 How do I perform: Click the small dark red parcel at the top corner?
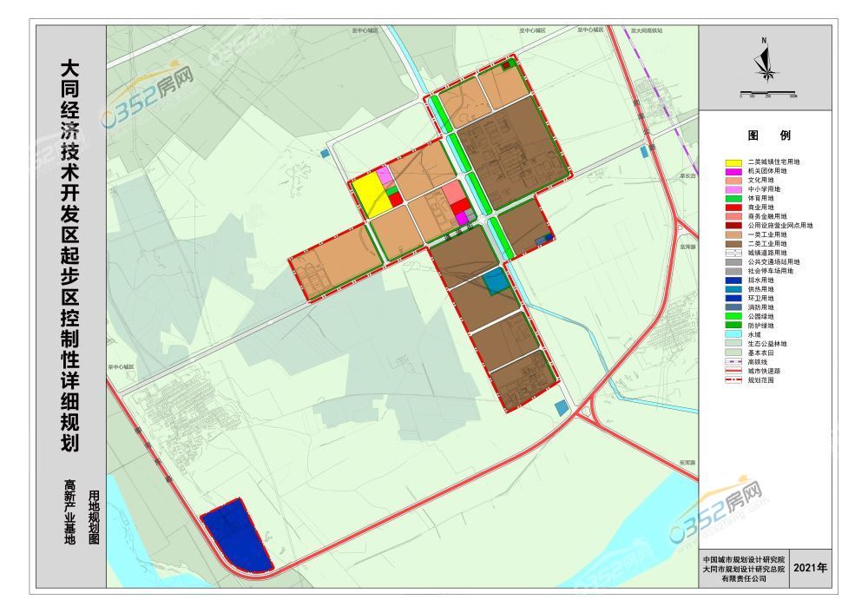508,65
